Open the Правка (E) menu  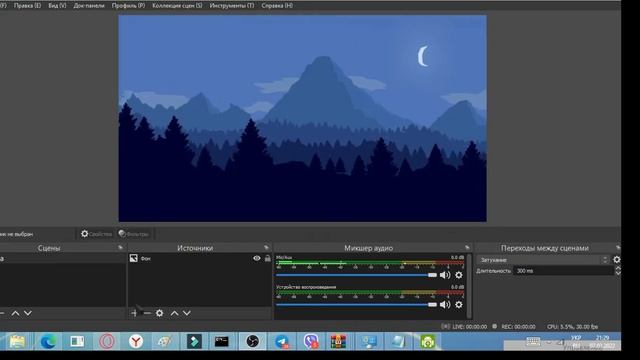point(27,6)
